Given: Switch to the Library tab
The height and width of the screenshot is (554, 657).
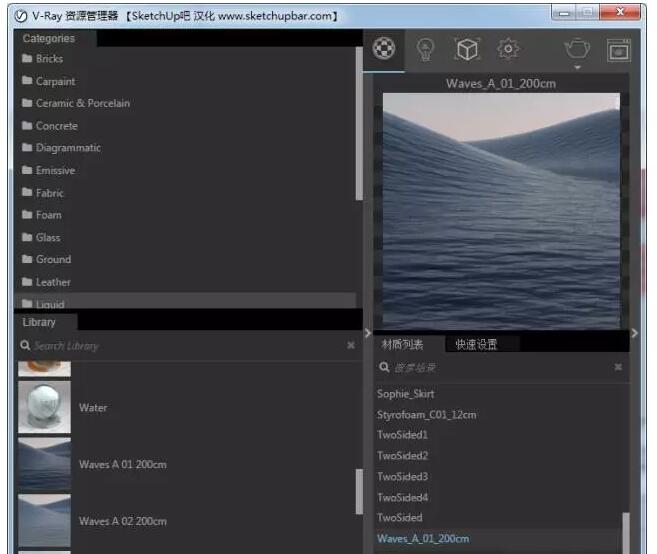Looking at the screenshot, I should 46,322.
